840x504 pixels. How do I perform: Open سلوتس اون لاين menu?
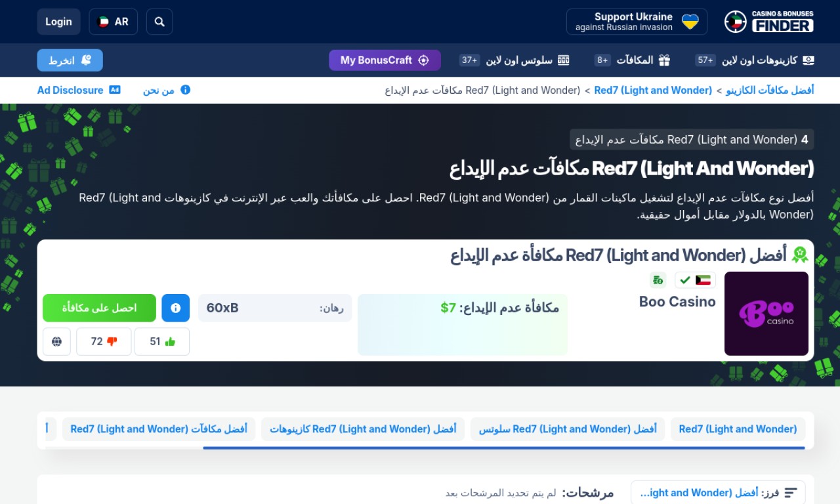[514, 60]
